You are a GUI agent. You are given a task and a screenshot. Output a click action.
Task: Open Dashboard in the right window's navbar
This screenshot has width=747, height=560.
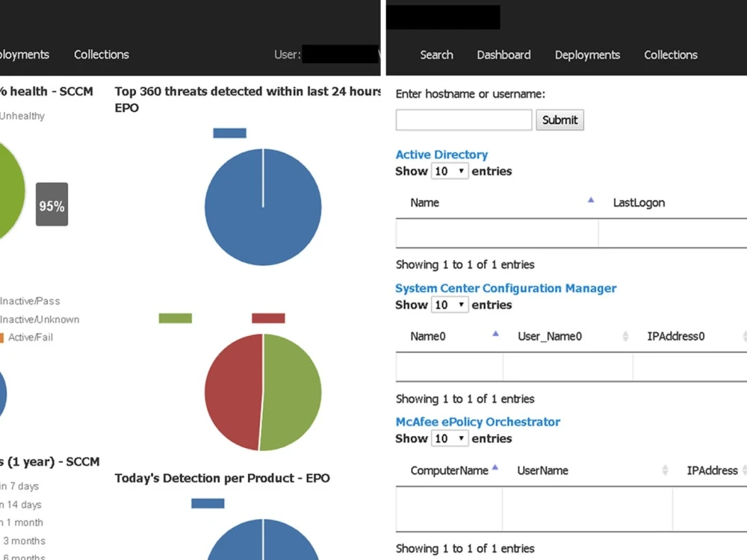pyautogui.click(x=503, y=55)
